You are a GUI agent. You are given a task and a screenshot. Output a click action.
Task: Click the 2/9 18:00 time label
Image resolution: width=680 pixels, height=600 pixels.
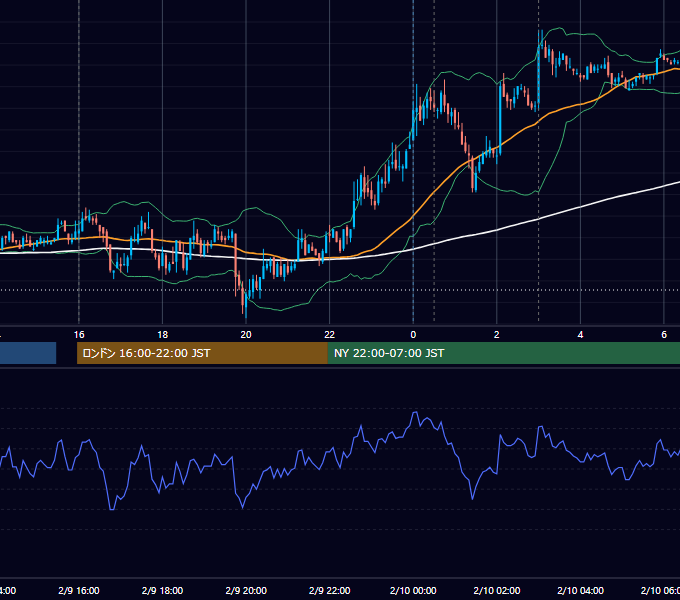[163, 590]
